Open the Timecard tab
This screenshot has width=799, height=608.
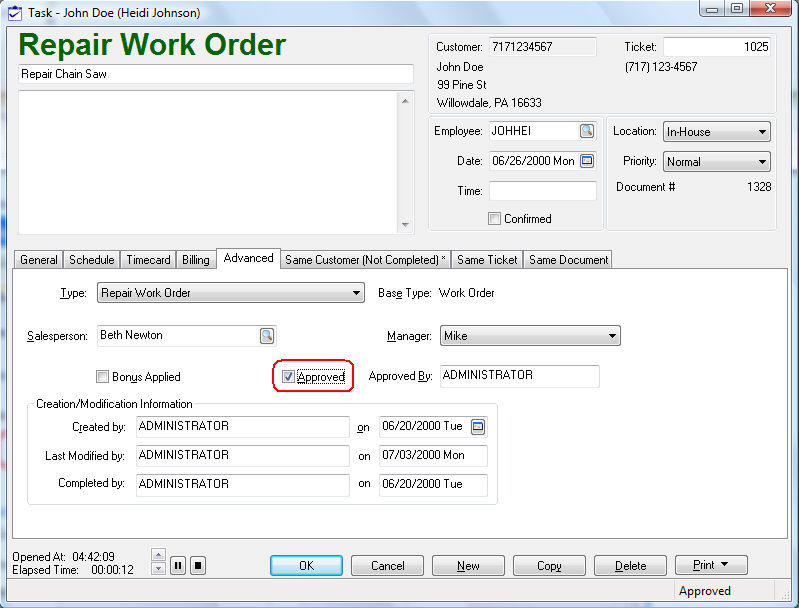[x=148, y=260]
